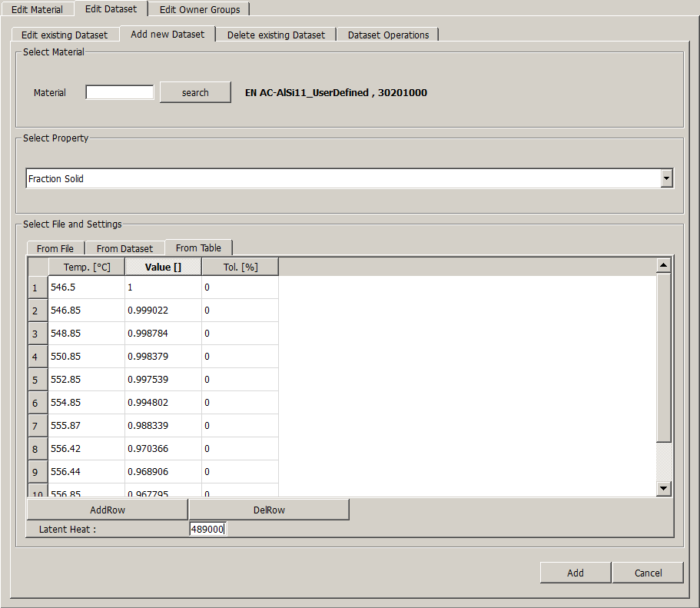Click the scroll up arrow of table

664,265
